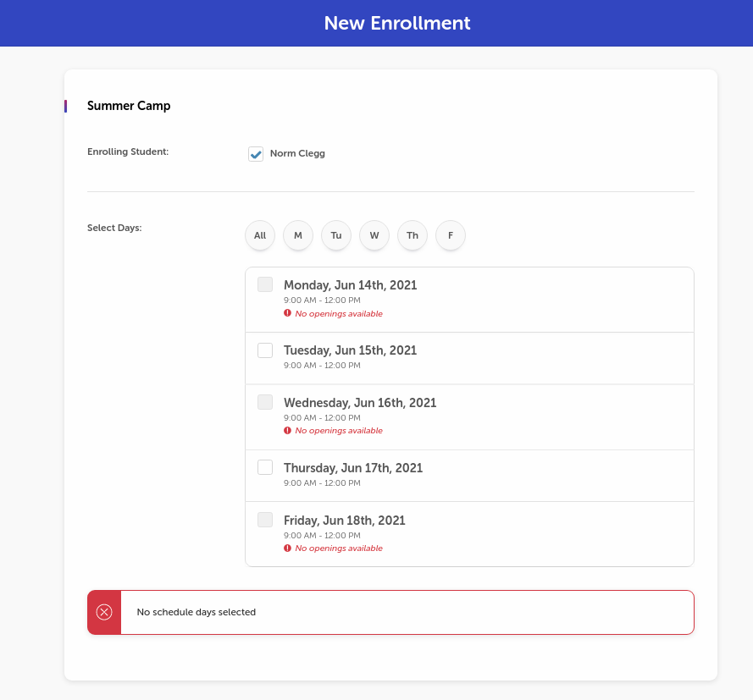This screenshot has height=700, width=753.
Task: Uncheck the Norm Clegg student checkbox
Action: pyautogui.click(x=256, y=154)
